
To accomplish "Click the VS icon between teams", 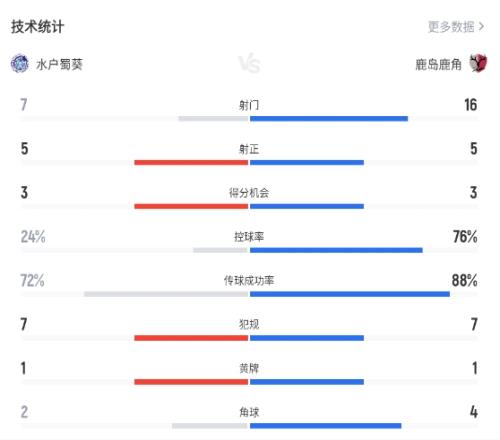I will 249,64.
